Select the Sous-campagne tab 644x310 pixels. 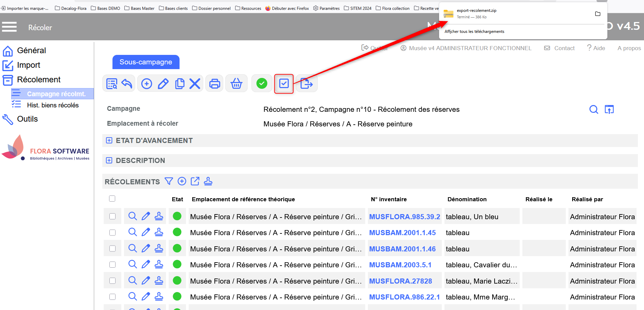[x=146, y=62]
